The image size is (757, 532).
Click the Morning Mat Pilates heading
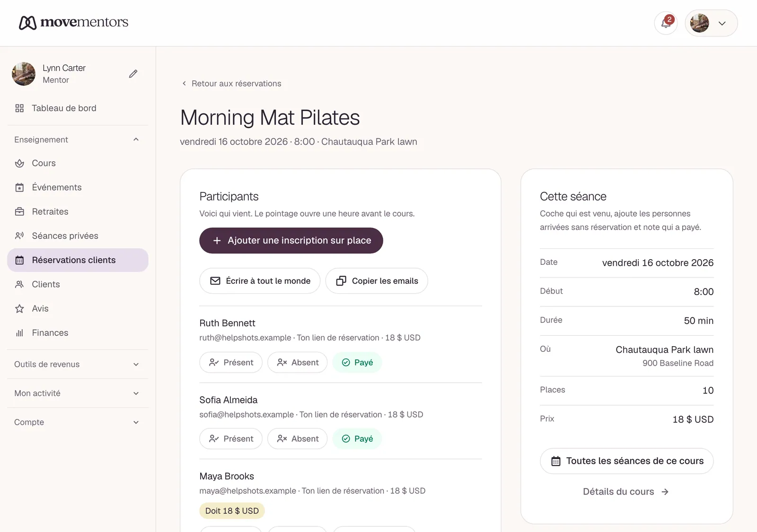tap(270, 117)
